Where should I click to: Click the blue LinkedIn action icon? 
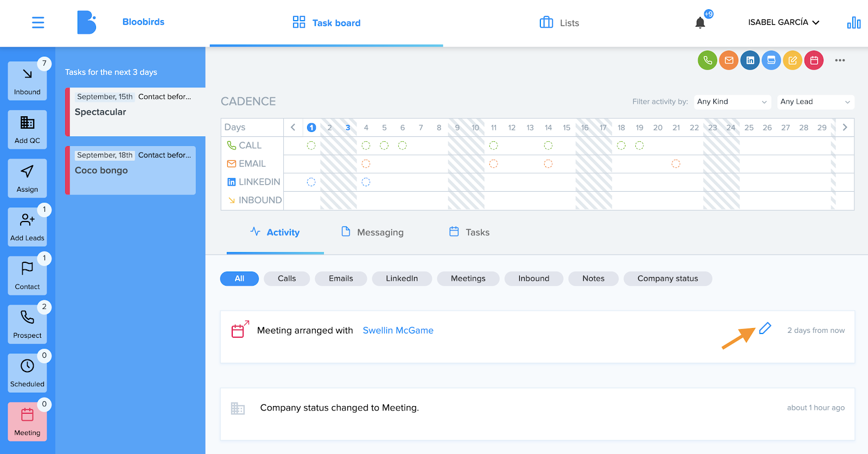[x=750, y=60]
